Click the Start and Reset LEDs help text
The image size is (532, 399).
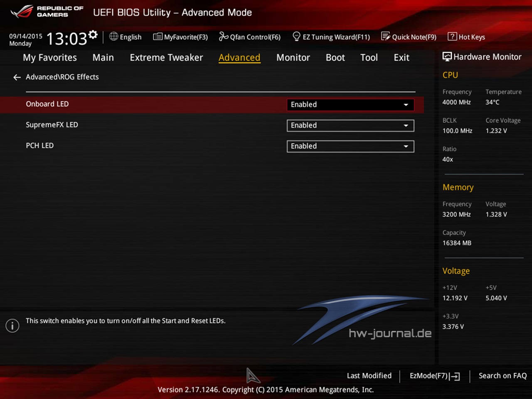tap(126, 321)
